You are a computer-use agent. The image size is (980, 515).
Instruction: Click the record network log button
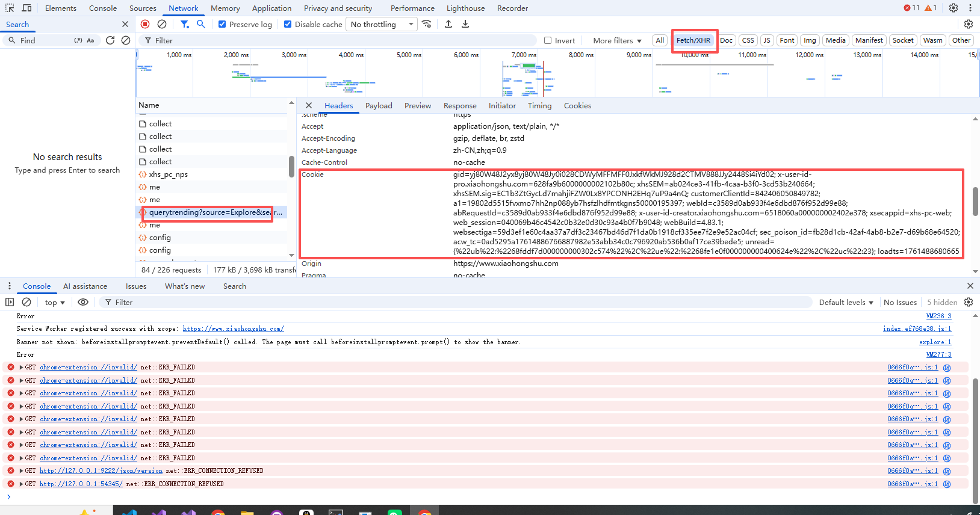[x=145, y=24]
